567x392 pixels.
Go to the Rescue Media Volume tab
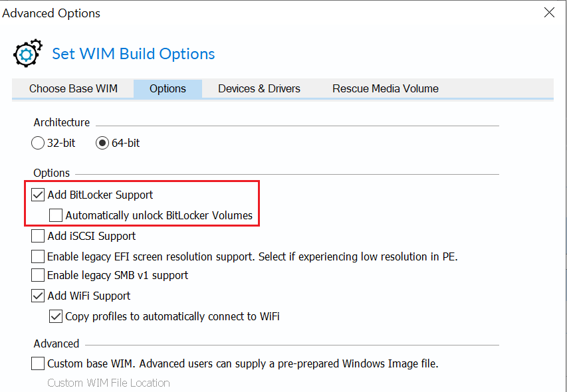coord(386,88)
